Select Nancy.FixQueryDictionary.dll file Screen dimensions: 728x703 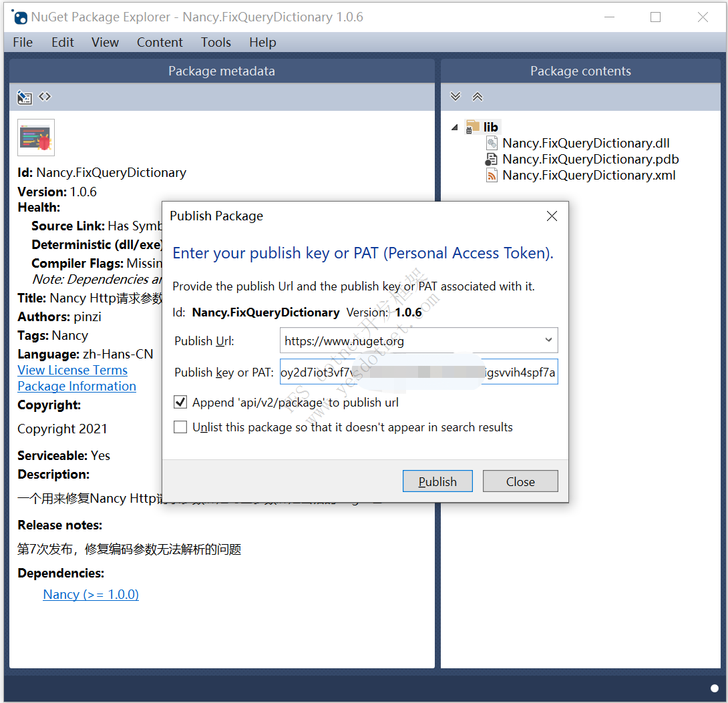click(586, 143)
